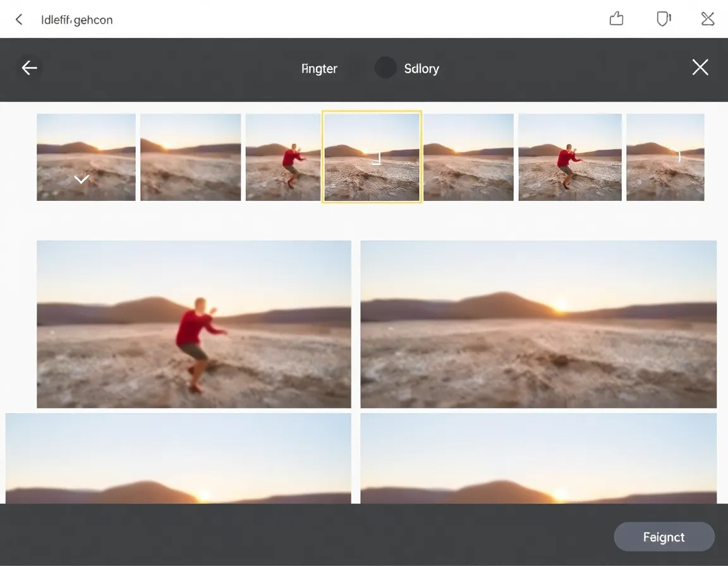The height and width of the screenshot is (566, 728).
Task: Switch to the Sdlory tab
Action: tap(422, 69)
